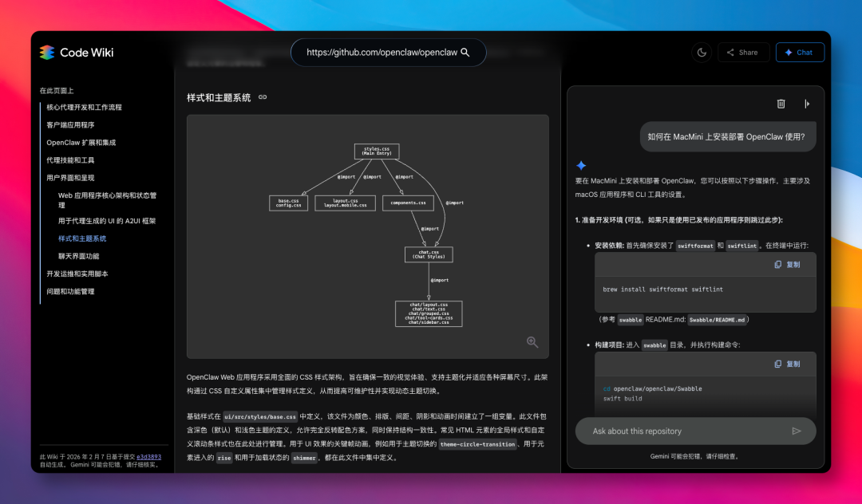Click the styles.css node in the diagram

point(377,151)
